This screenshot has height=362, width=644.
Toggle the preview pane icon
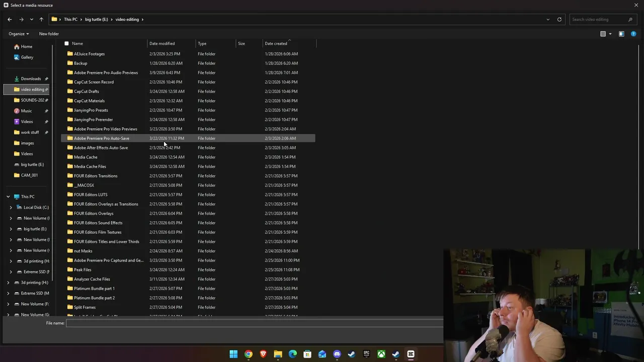[x=621, y=34]
